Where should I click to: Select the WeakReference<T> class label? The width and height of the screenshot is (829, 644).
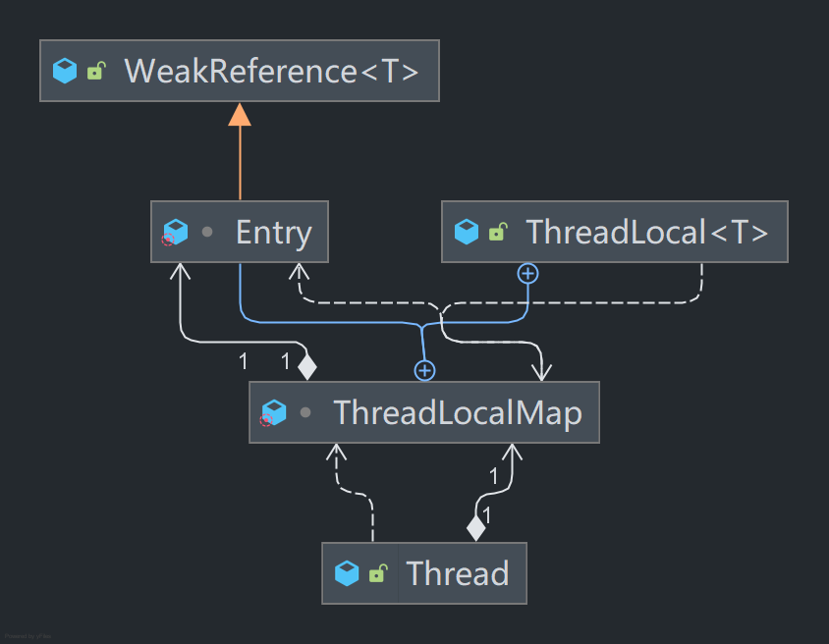tap(271, 71)
